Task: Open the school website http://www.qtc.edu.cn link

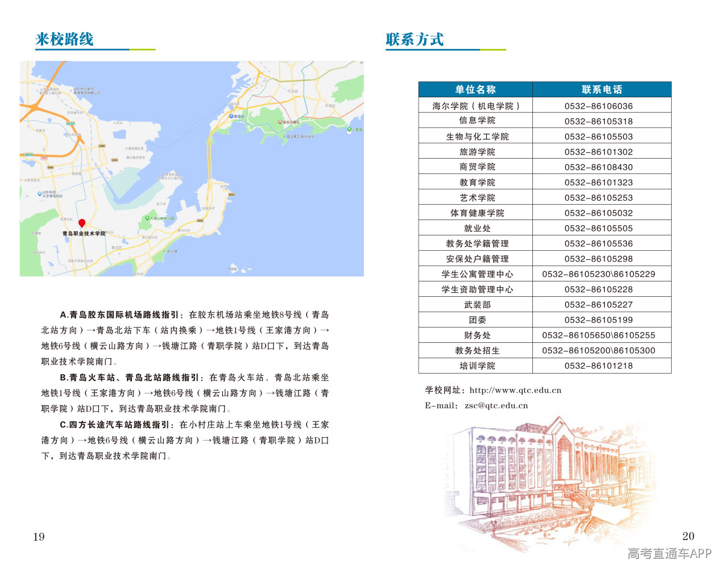Action: tap(515, 390)
